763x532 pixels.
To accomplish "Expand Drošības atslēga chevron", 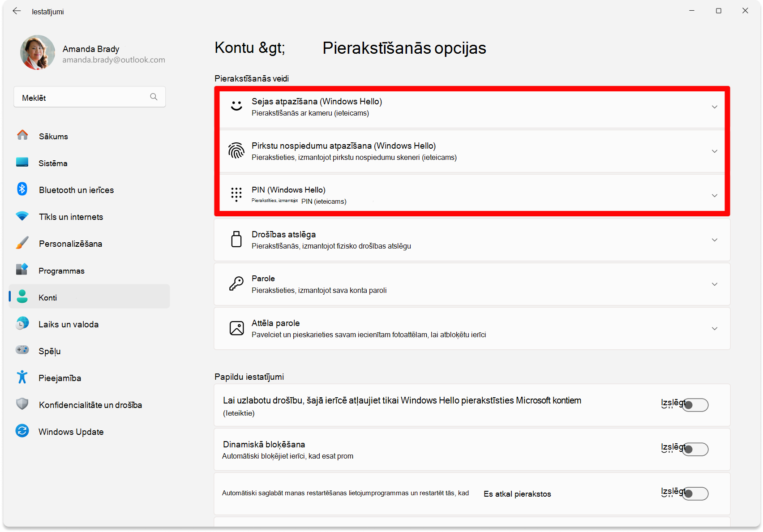I will [x=714, y=240].
